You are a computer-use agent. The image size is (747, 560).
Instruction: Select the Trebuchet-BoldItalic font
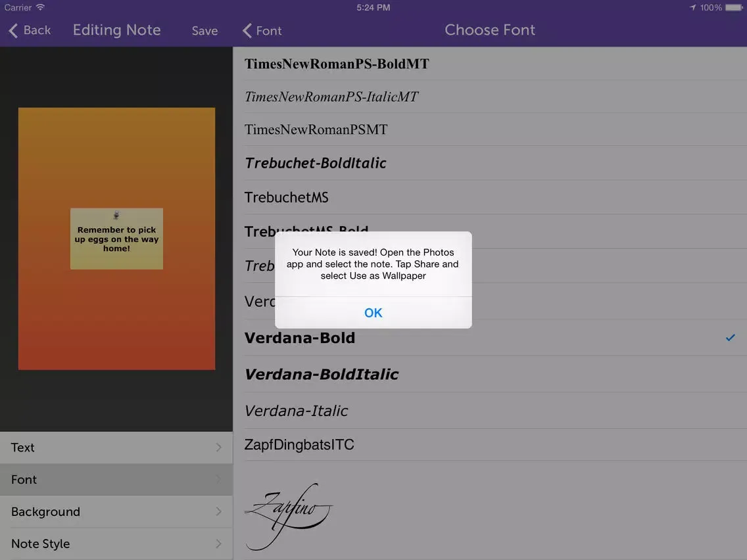point(490,163)
